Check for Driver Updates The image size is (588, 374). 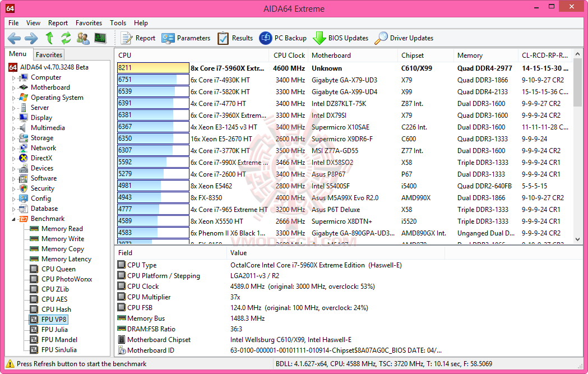click(x=404, y=38)
